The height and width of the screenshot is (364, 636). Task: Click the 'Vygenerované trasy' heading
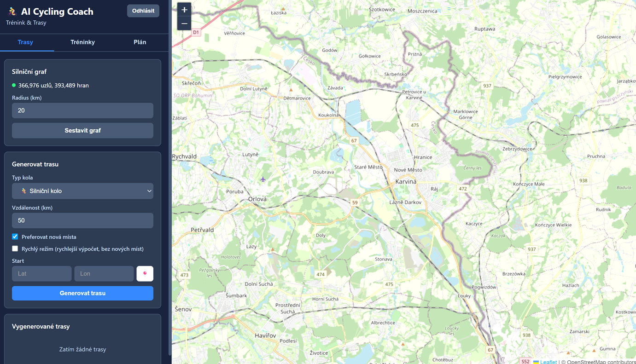(41, 326)
